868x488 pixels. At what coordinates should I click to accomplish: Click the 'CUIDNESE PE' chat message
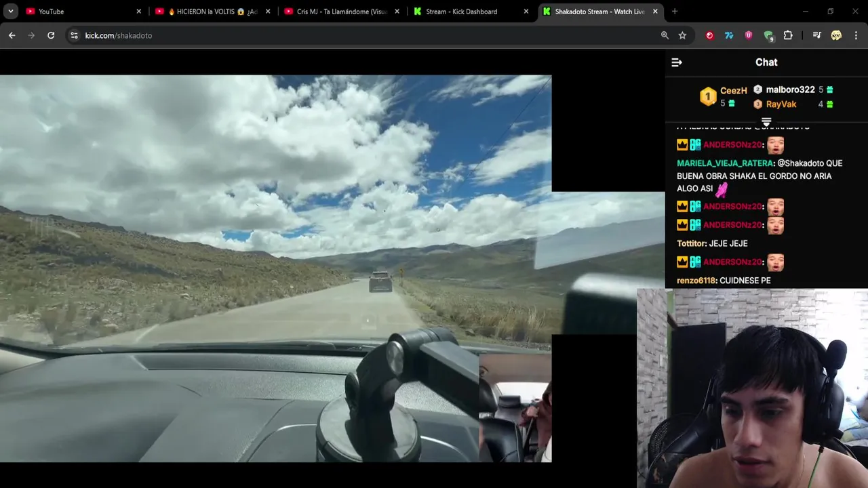(x=745, y=281)
